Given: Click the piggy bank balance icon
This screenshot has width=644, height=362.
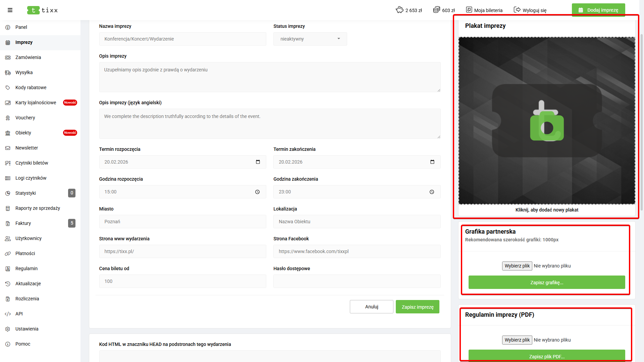Looking at the screenshot, I should click(399, 10).
